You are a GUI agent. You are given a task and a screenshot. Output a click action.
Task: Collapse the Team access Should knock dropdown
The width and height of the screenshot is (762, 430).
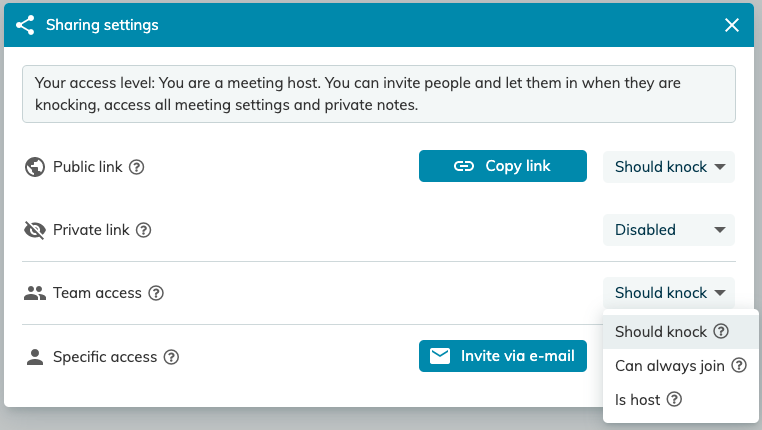click(x=669, y=293)
